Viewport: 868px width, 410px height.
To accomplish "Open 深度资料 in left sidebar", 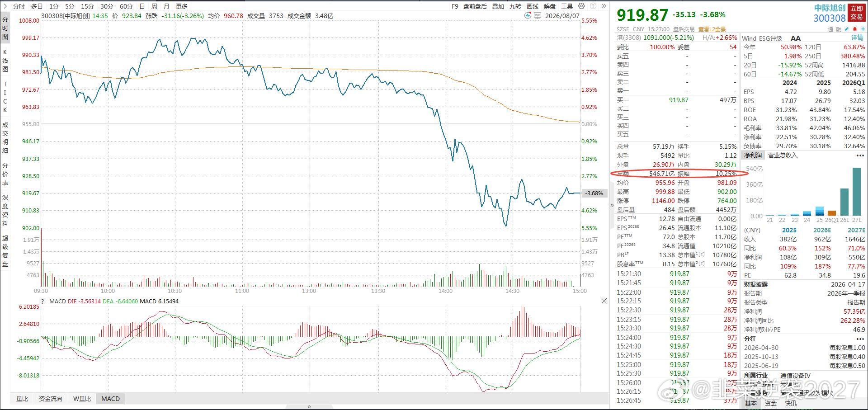I will point(5,210).
